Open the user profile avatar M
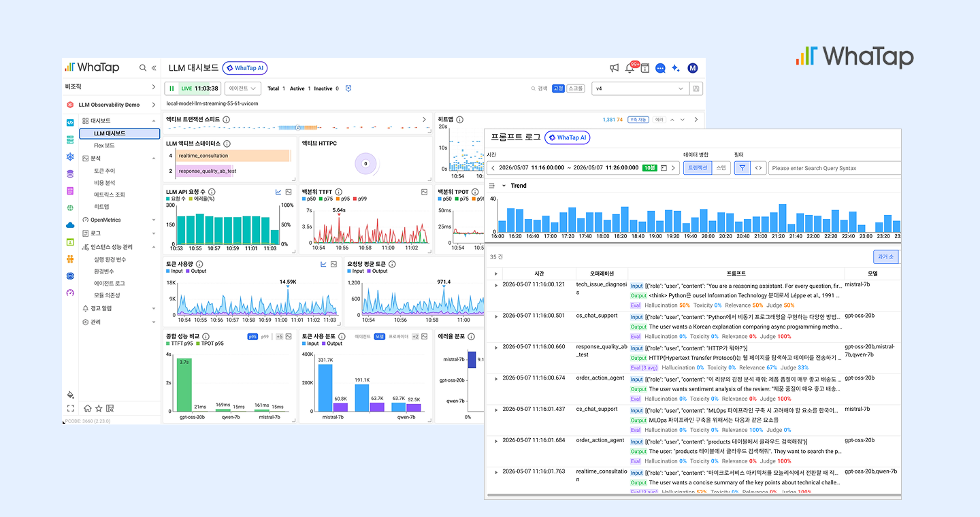The height and width of the screenshot is (517, 980). 693,68
